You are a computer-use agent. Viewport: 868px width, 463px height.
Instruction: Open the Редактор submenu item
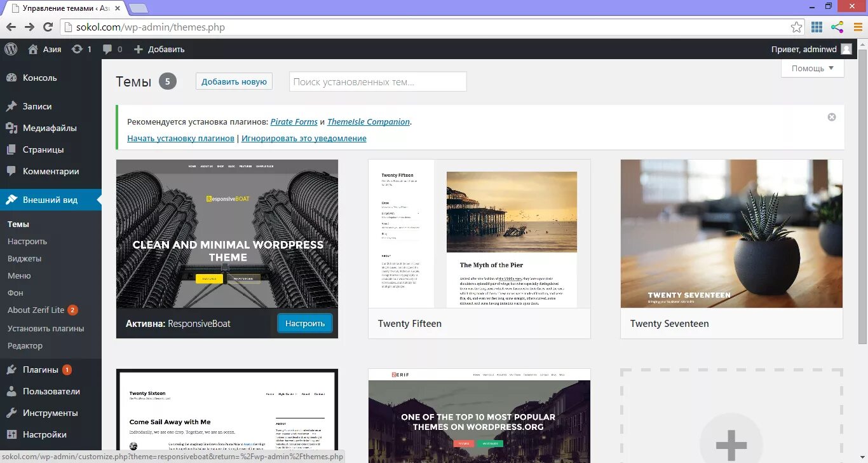click(x=25, y=345)
